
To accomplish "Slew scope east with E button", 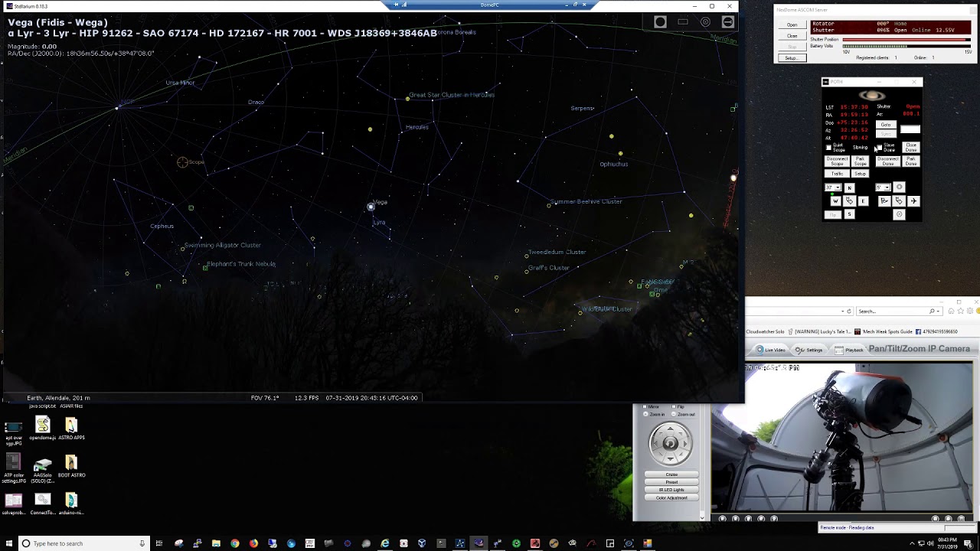I will click(863, 201).
